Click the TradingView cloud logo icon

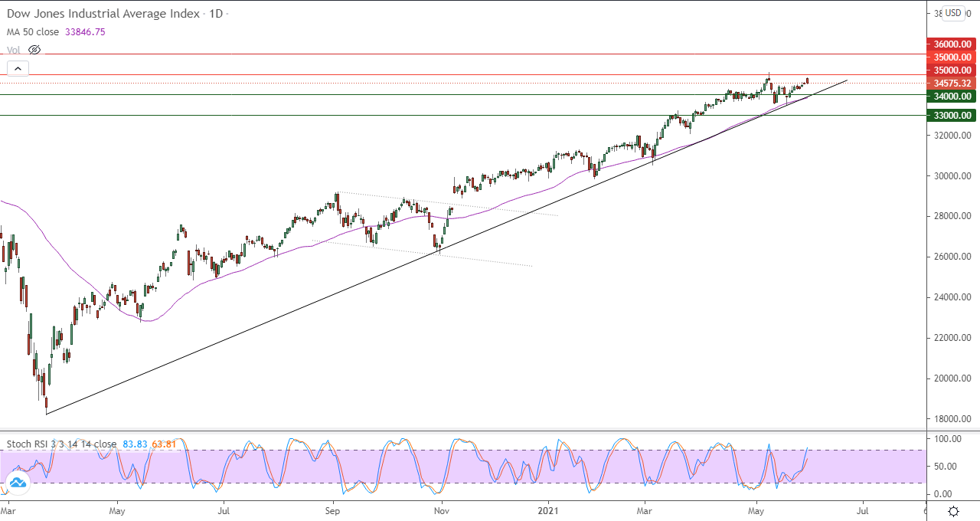coord(17,483)
